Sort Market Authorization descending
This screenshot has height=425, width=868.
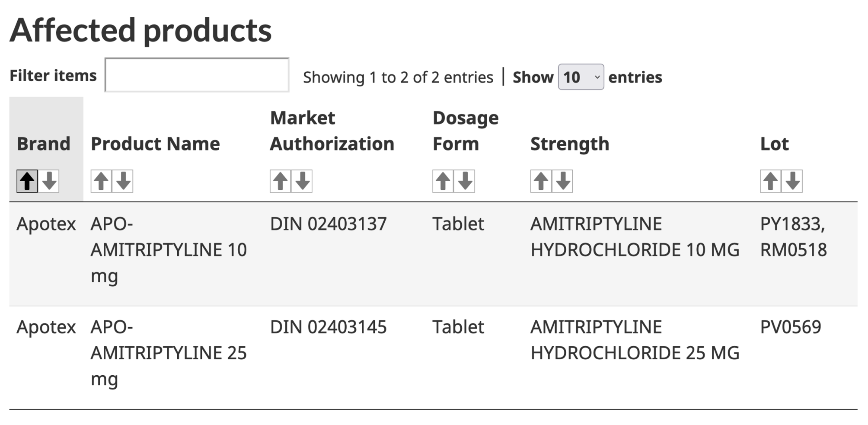point(303,181)
